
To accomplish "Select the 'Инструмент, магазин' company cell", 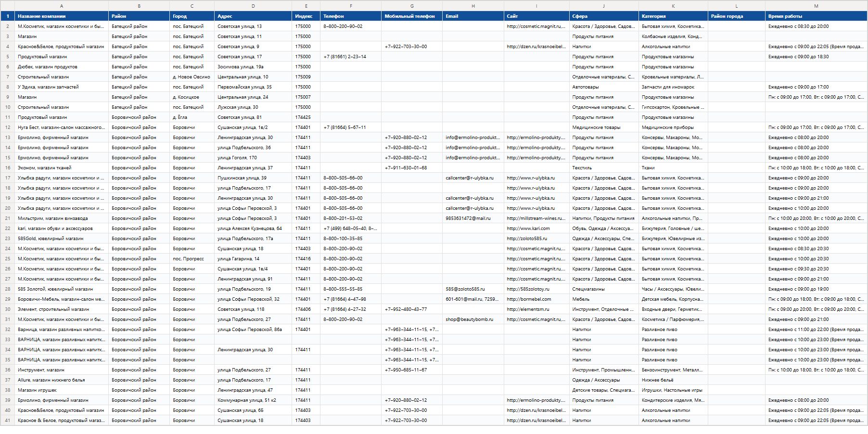I will pos(62,370).
